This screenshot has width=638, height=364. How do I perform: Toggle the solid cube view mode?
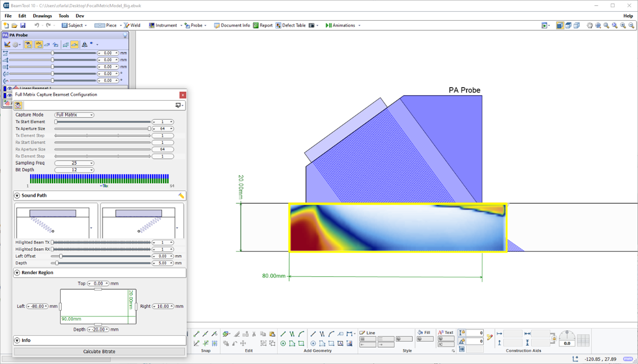pyautogui.click(x=560, y=26)
